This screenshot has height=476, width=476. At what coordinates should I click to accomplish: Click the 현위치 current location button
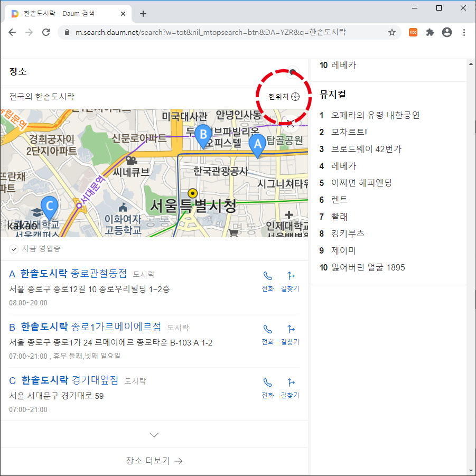(284, 97)
